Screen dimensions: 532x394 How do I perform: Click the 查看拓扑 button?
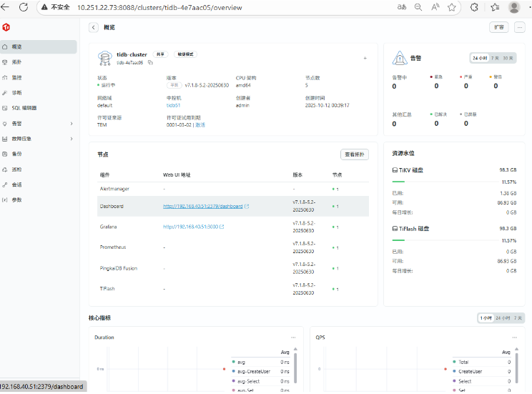pos(354,154)
